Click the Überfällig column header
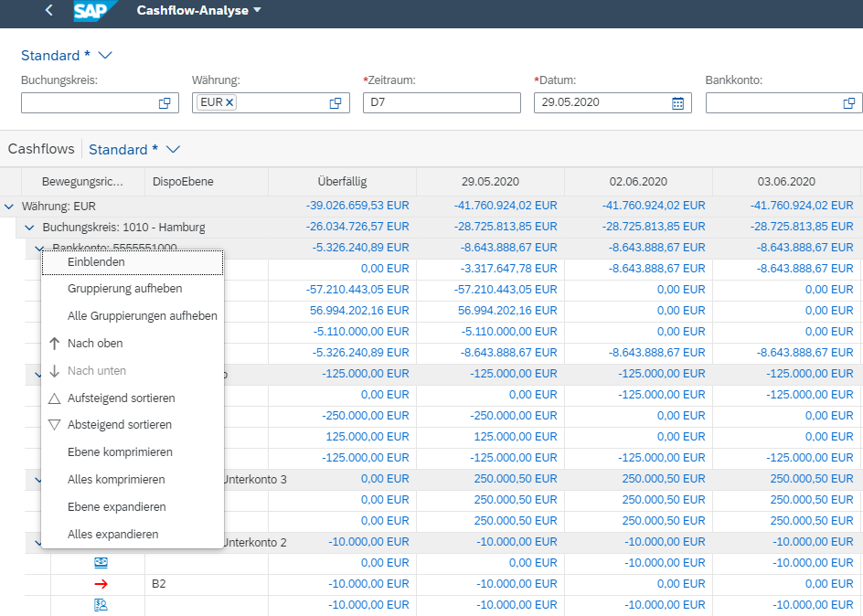Screen dimensions: 863x616 point(342,182)
